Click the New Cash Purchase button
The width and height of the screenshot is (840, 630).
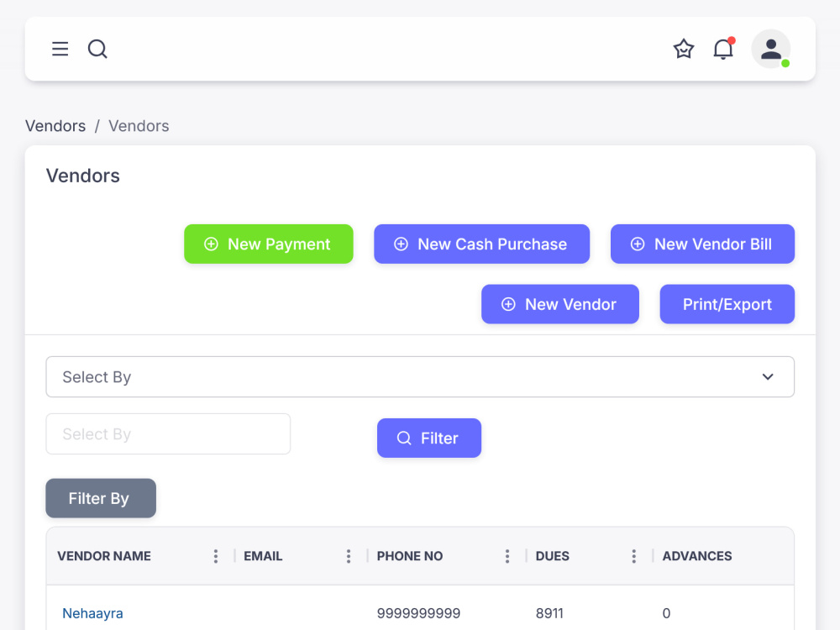click(x=481, y=244)
